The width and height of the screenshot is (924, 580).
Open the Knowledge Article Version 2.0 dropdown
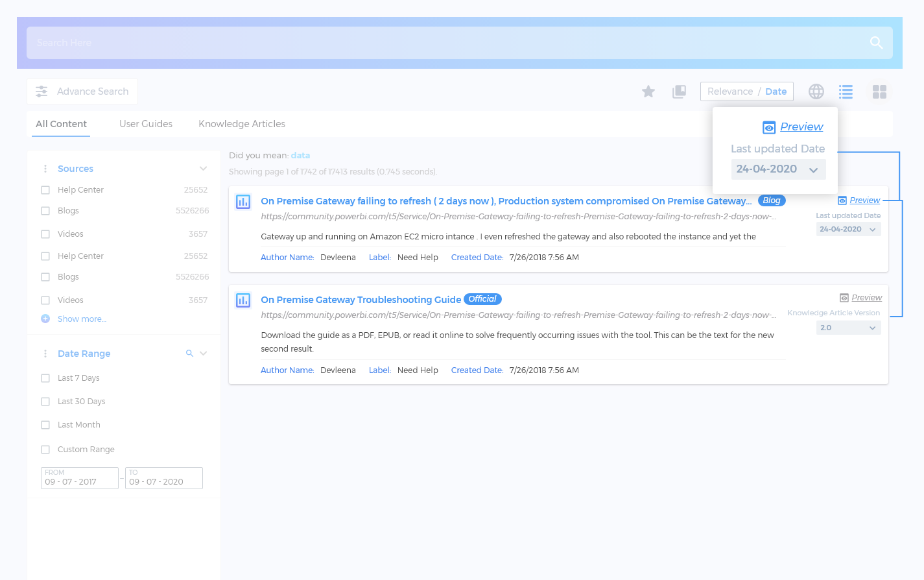848,328
